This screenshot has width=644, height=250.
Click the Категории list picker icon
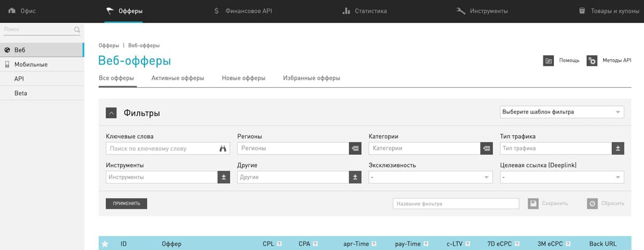486,148
